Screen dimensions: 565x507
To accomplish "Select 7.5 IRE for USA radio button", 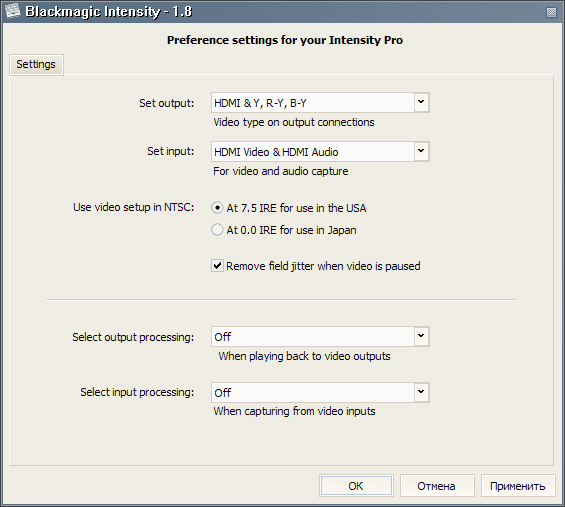I will (217, 208).
